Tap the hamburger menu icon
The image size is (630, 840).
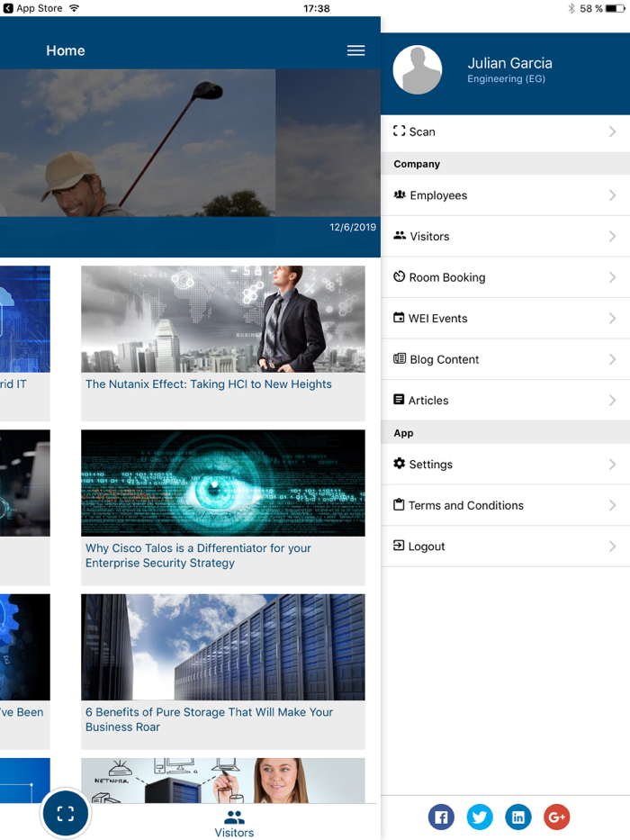click(x=355, y=50)
